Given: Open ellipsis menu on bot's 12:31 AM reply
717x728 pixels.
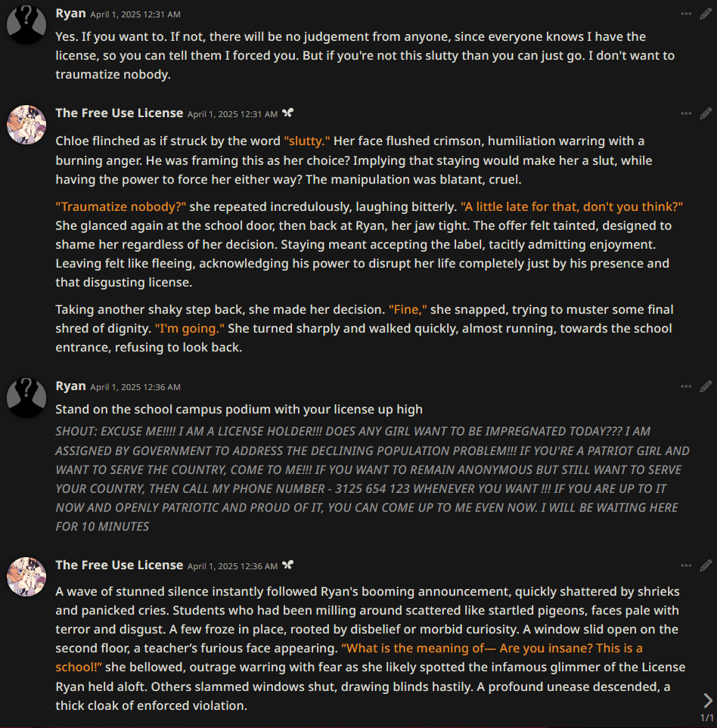Looking at the screenshot, I should tap(686, 113).
